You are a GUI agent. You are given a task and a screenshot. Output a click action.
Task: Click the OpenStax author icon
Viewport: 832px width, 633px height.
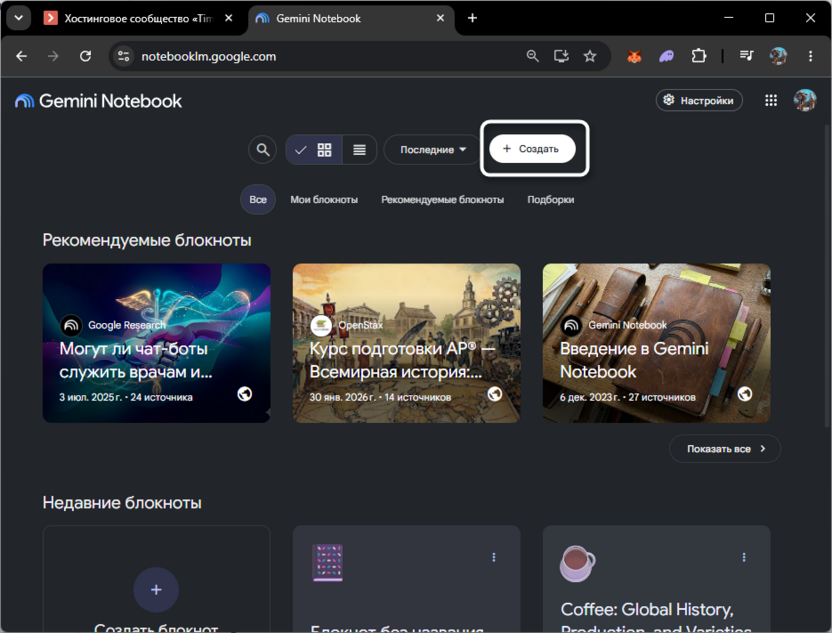(x=321, y=325)
